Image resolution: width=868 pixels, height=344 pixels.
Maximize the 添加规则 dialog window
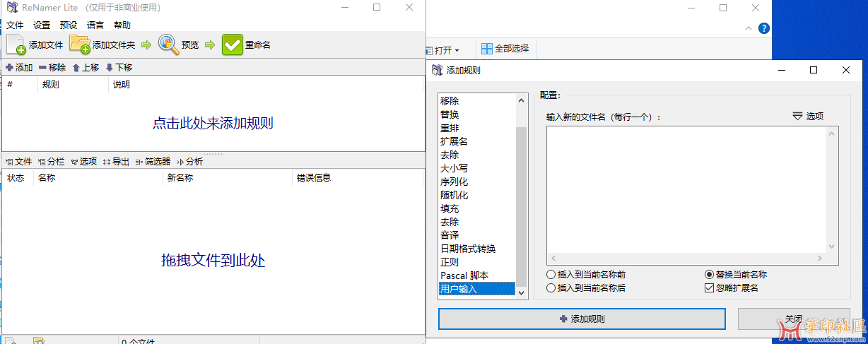814,70
